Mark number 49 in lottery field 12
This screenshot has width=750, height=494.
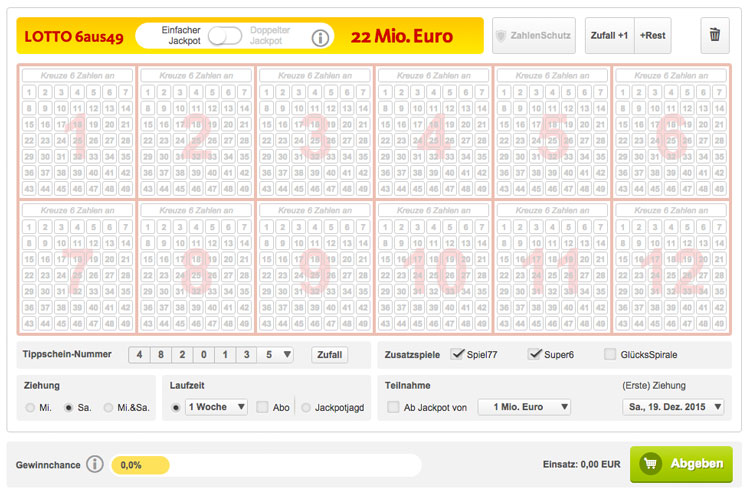coord(719,324)
